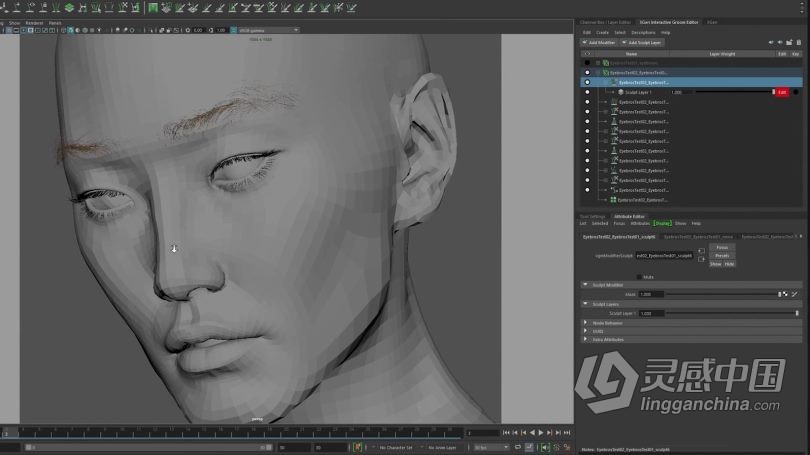
Task: Expand the UUID section
Action: click(585, 331)
